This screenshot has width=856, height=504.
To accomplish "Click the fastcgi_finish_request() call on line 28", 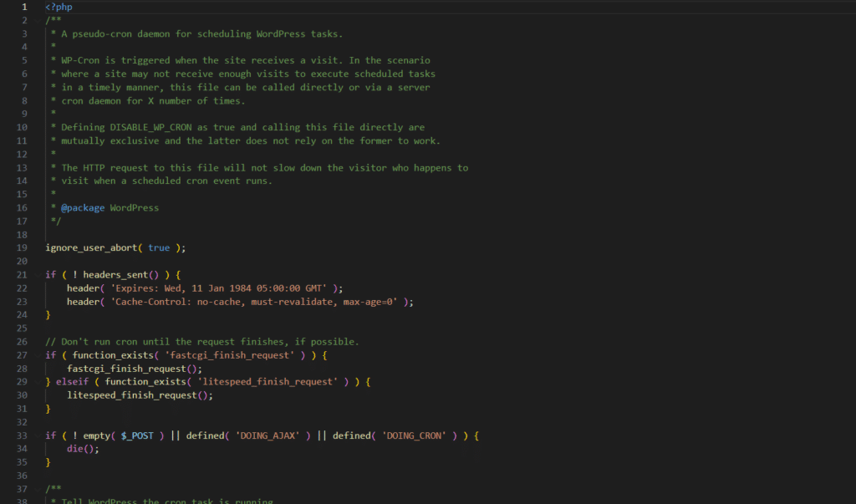I will (x=135, y=369).
